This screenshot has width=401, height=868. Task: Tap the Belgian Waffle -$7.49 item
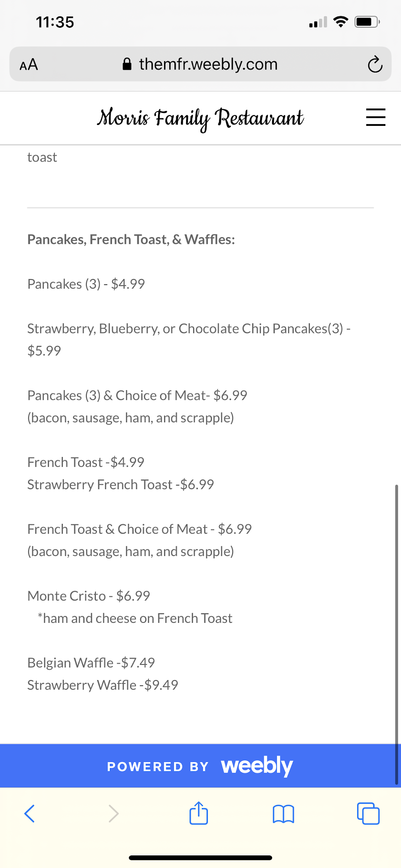[91, 663]
